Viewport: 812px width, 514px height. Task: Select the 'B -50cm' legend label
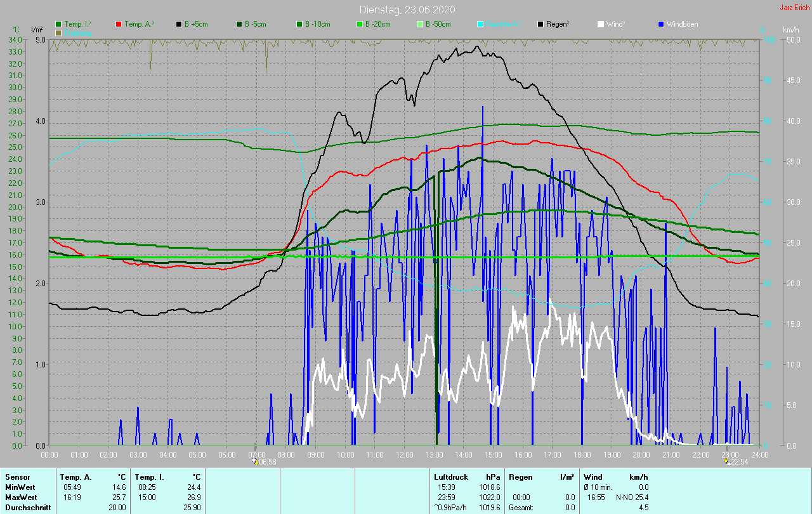point(438,24)
